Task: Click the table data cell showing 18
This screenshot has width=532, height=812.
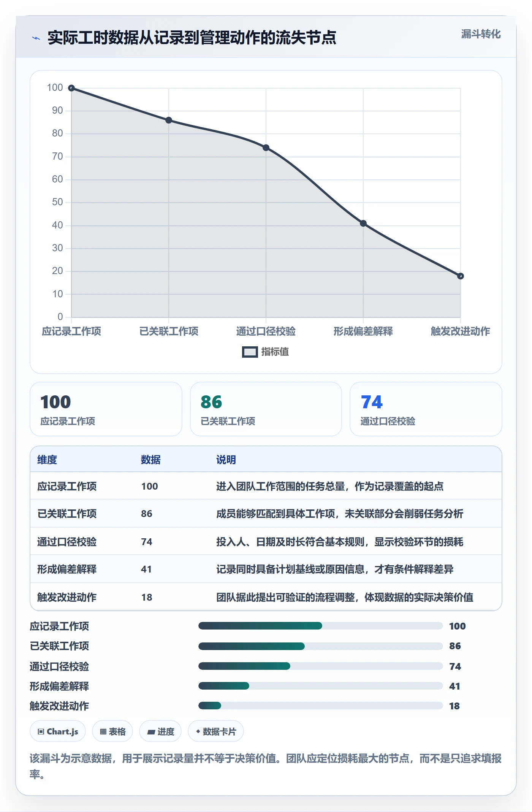Action: click(147, 597)
